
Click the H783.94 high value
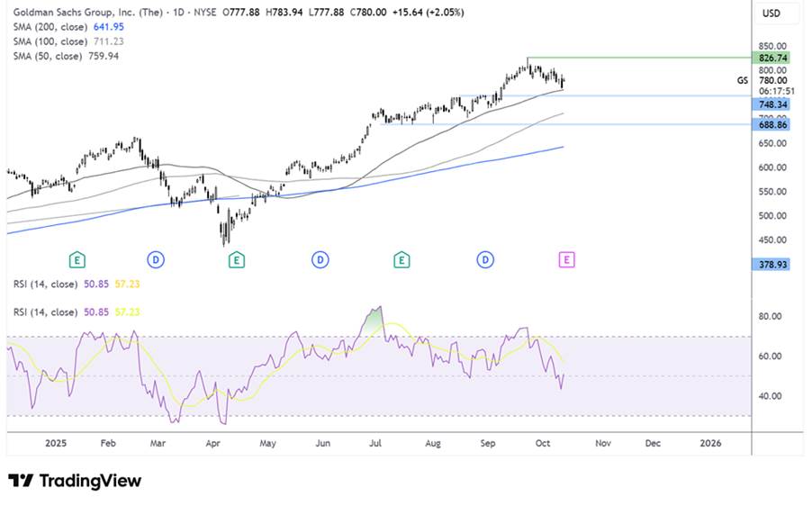tap(284, 12)
